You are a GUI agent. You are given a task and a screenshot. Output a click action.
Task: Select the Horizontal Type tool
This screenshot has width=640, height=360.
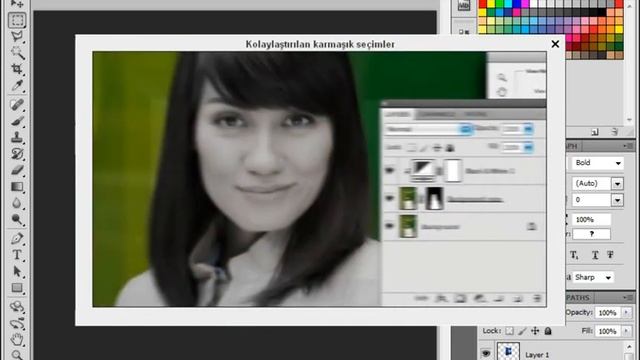[x=17, y=255]
